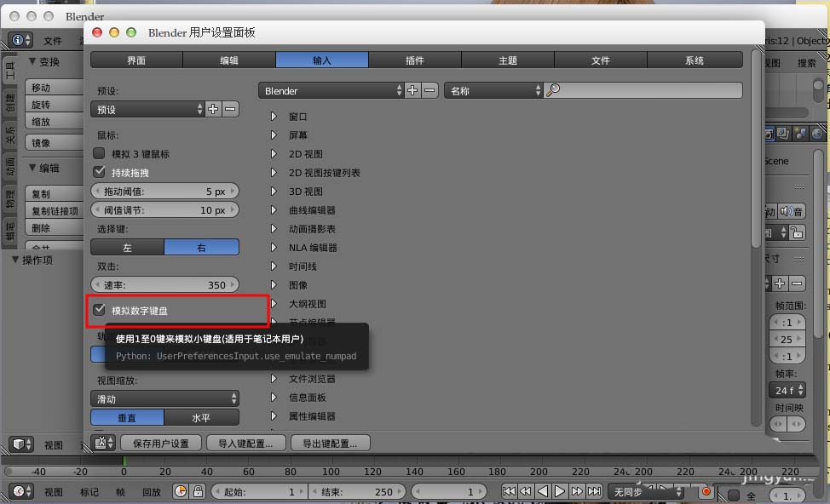
Task: Choose 水平 for view zoom direction
Action: click(202, 417)
